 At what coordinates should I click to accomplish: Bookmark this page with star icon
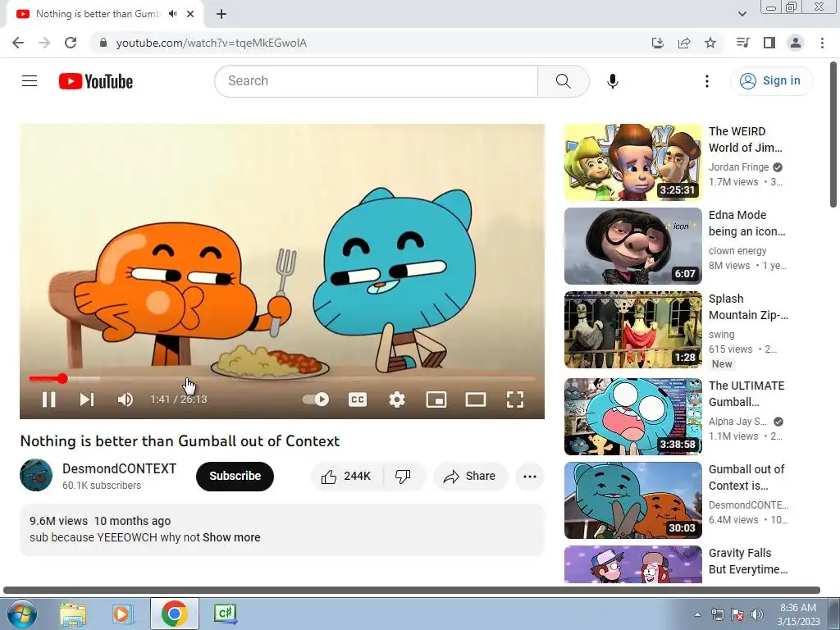(710, 43)
